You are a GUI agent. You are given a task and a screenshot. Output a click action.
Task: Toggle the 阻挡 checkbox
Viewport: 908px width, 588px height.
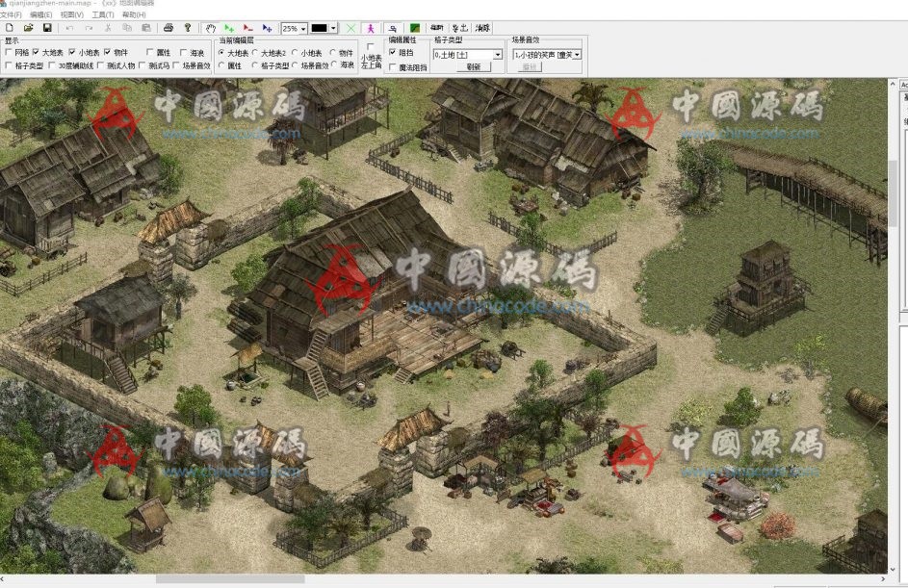392,53
